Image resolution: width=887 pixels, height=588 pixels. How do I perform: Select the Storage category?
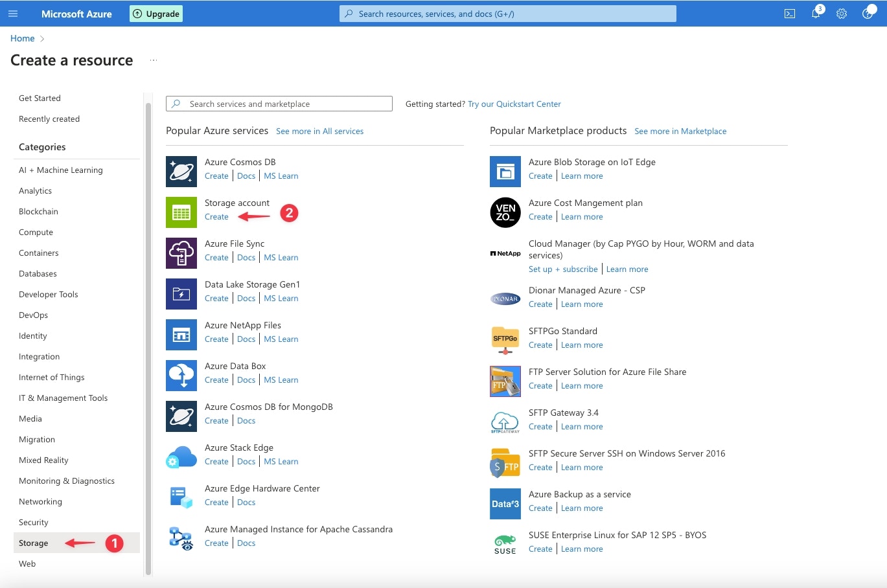(76, 543)
